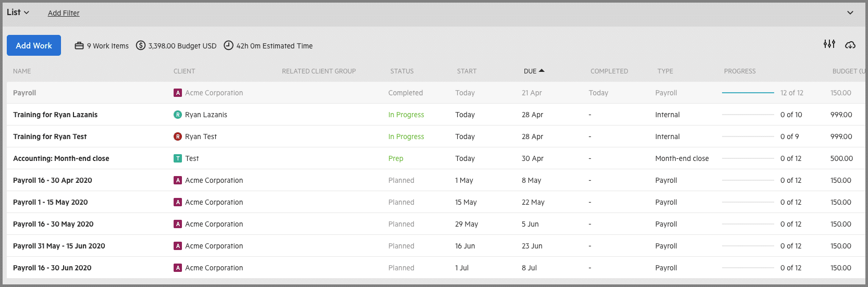The width and height of the screenshot is (868, 287).
Task: Click the Add Filter link
Action: tap(64, 13)
